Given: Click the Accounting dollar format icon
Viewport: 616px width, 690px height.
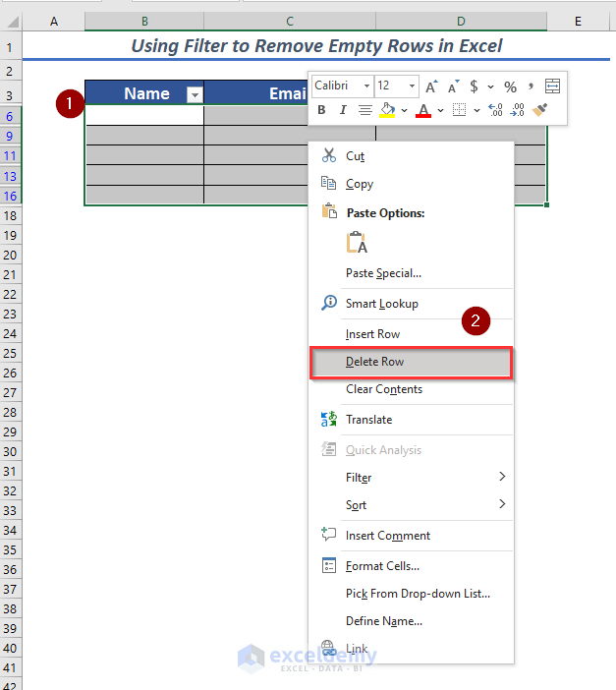Looking at the screenshot, I should pos(474,86).
